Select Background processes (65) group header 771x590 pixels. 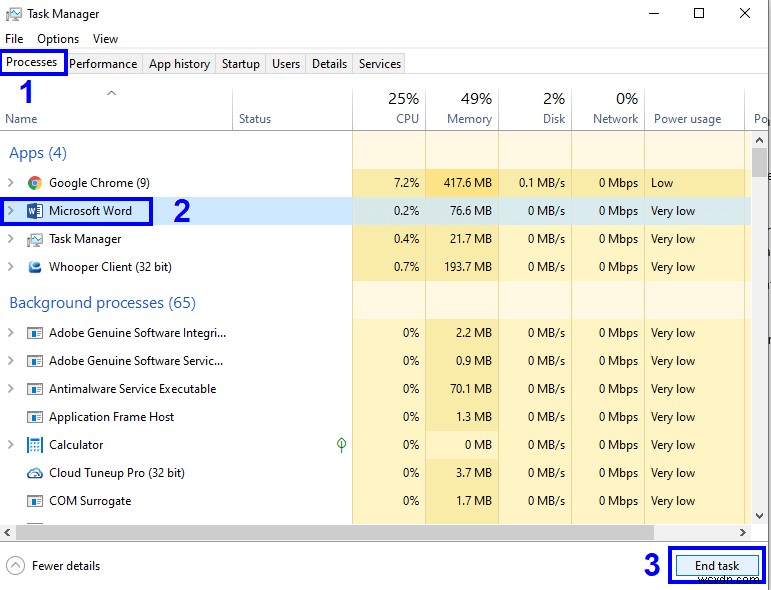[102, 303]
